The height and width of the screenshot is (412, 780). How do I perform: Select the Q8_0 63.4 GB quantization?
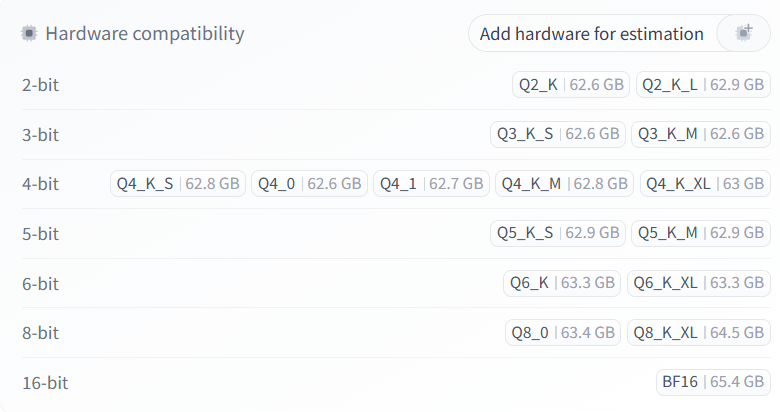pyautogui.click(x=562, y=333)
